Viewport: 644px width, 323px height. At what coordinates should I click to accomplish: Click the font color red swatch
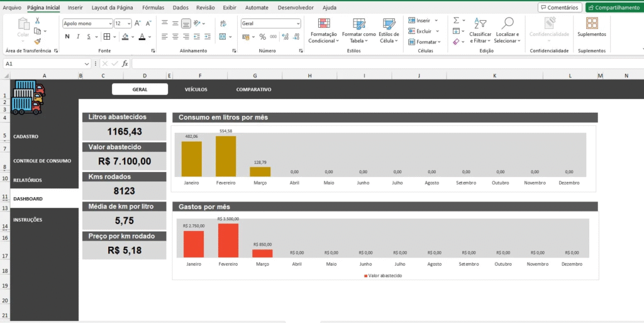coord(142,37)
